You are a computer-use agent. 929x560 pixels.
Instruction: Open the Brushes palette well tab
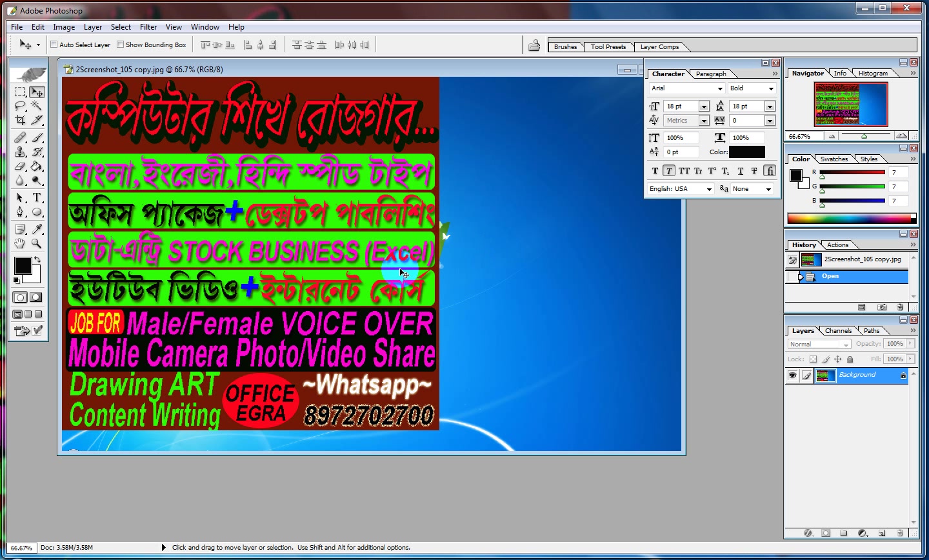(x=565, y=46)
